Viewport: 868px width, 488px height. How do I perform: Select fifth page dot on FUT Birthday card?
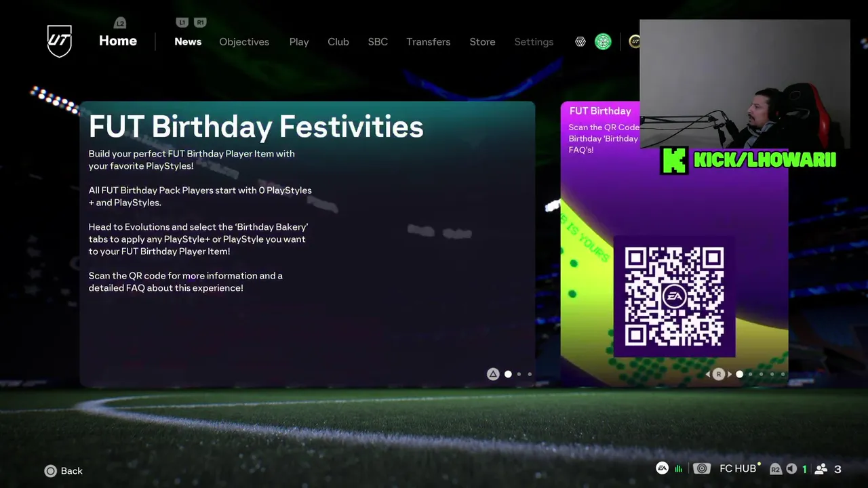783,374
